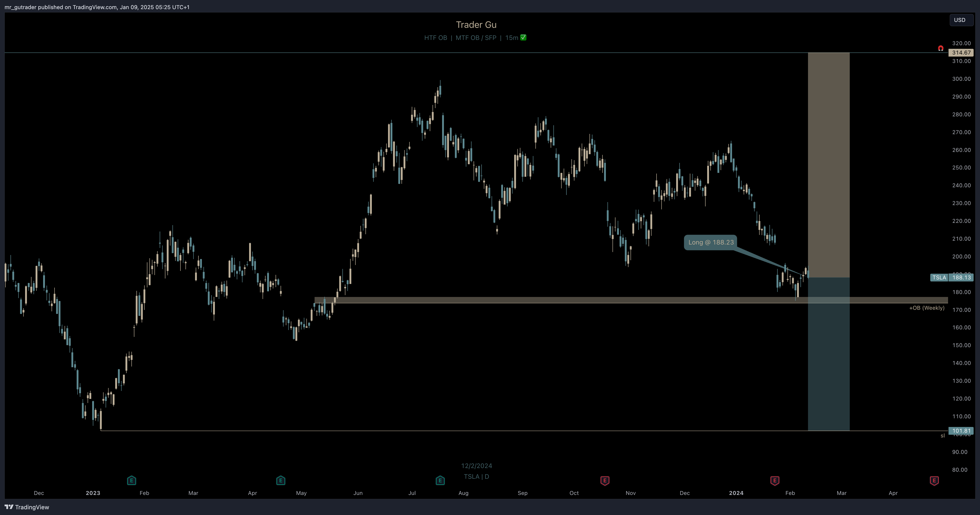Click the red earnings marker in October 2023
Screen dimensions: 980x515
[x=605, y=481]
